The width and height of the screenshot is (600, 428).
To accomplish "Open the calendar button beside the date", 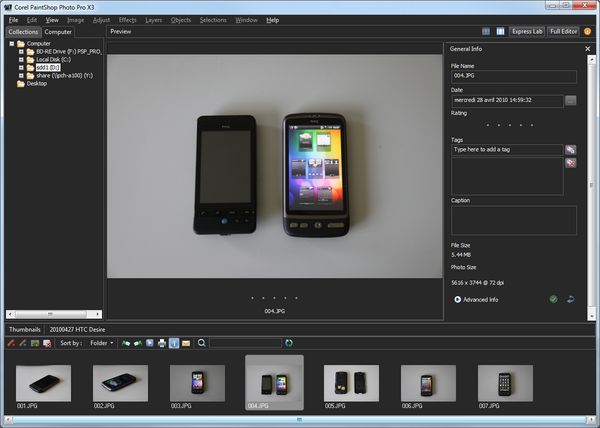I will [571, 100].
